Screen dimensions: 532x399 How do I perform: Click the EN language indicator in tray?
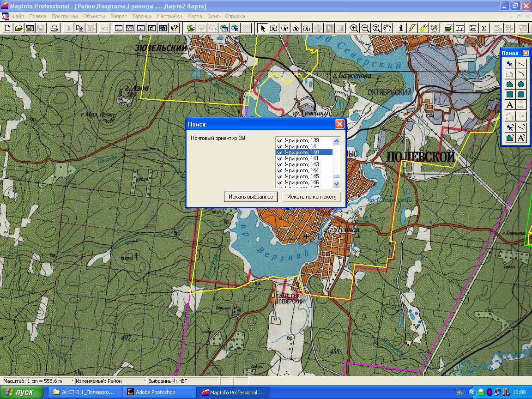pos(459,393)
